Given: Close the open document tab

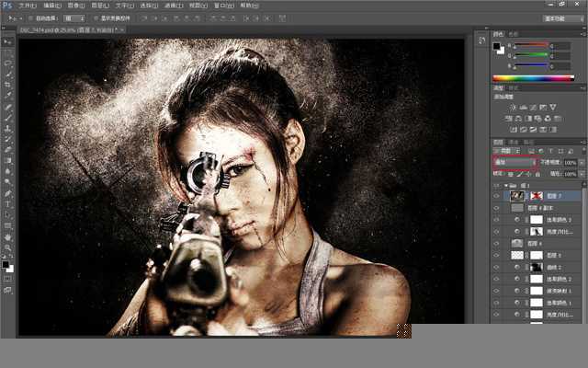Looking at the screenshot, I should [x=122, y=29].
